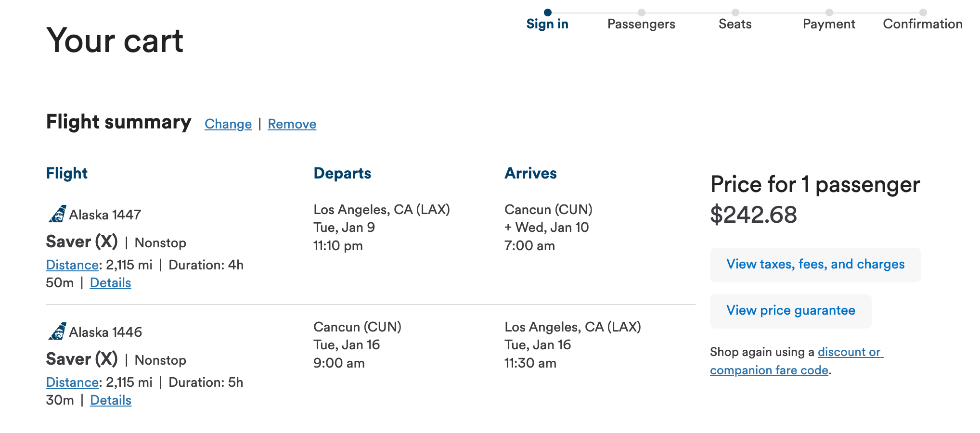The width and height of the screenshot is (980, 433).
Task: Select the Passengers step label
Action: click(x=641, y=24)
